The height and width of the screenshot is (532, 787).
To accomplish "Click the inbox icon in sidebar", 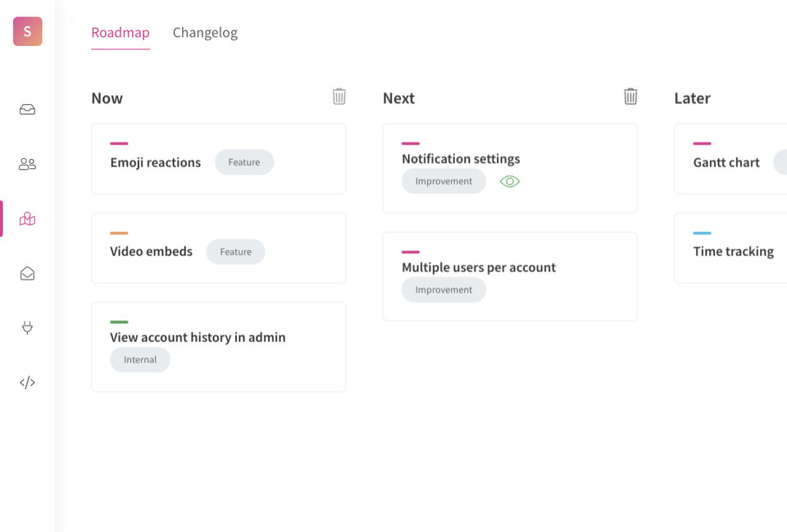I will pyautogui.click(x=27, y=110).
